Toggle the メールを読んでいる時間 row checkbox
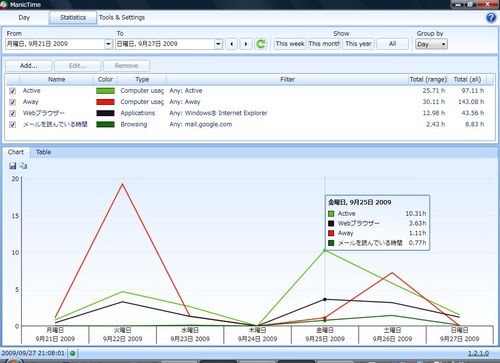 (13, 125)
